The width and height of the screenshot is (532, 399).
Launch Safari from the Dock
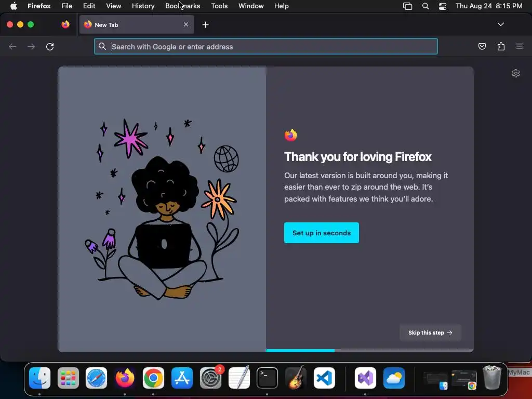[x=96, y=378]
